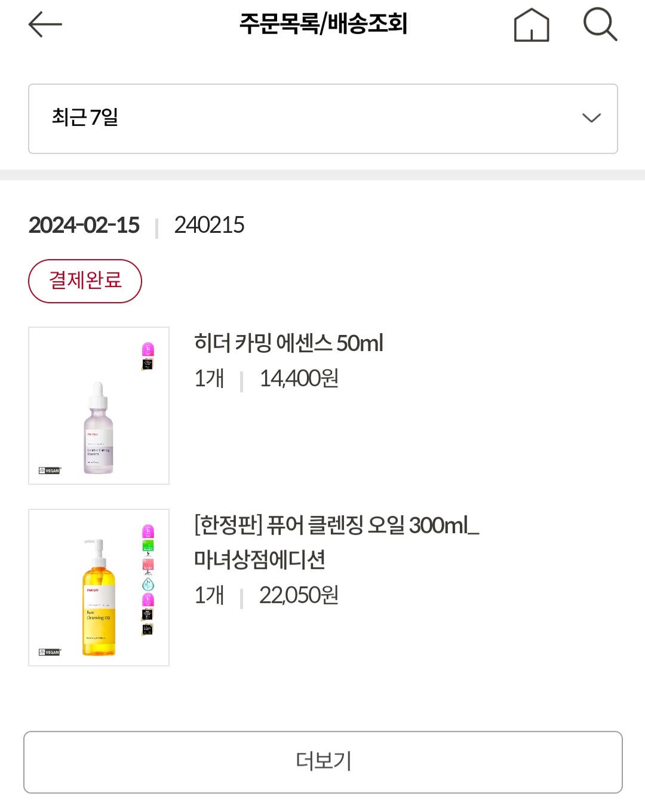
Task: Tap VEGAN badge on essence image
Action: point(50,470)
